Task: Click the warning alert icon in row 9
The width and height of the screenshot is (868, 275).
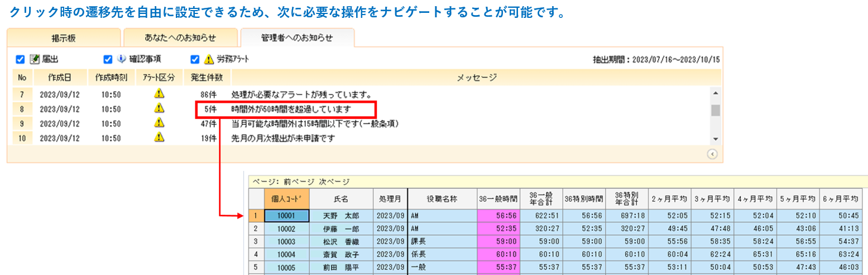Action: click(x=159, y=124)
